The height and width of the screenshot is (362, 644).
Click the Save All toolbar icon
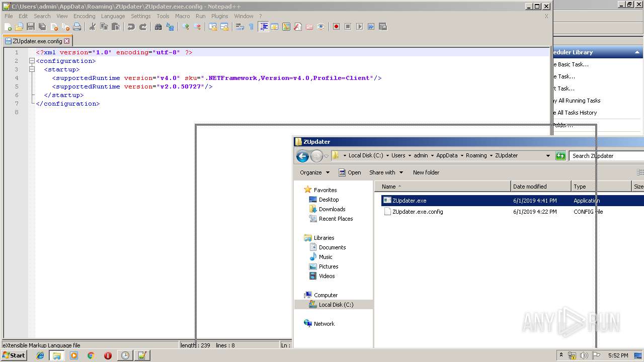click(x=42, y=27)
